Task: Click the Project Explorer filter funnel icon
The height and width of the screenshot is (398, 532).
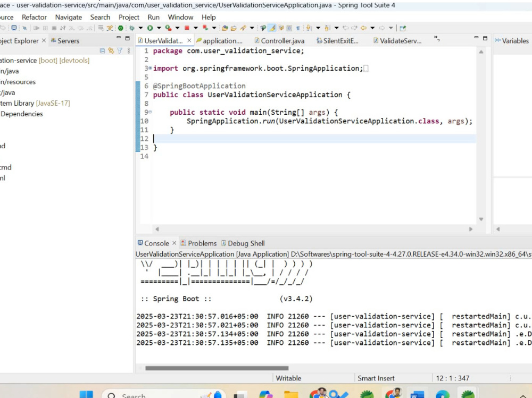Action: [120, 50]
